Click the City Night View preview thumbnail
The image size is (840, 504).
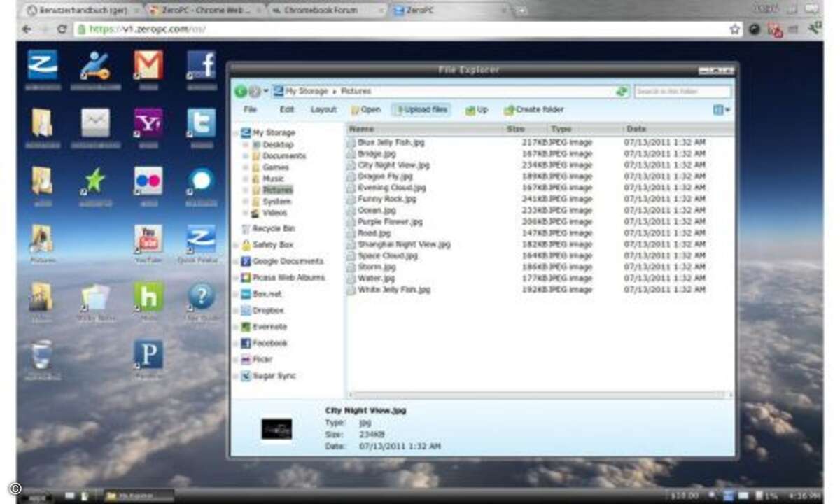(276, 429)
